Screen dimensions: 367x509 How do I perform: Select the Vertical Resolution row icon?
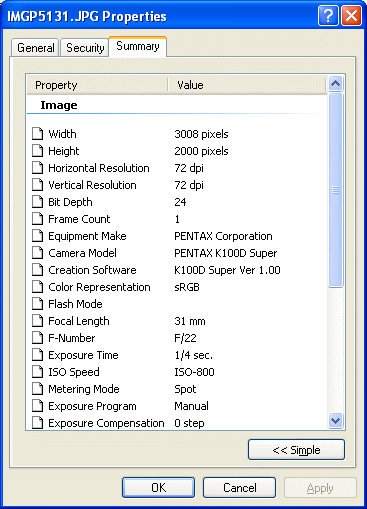[x=38, y=185]
